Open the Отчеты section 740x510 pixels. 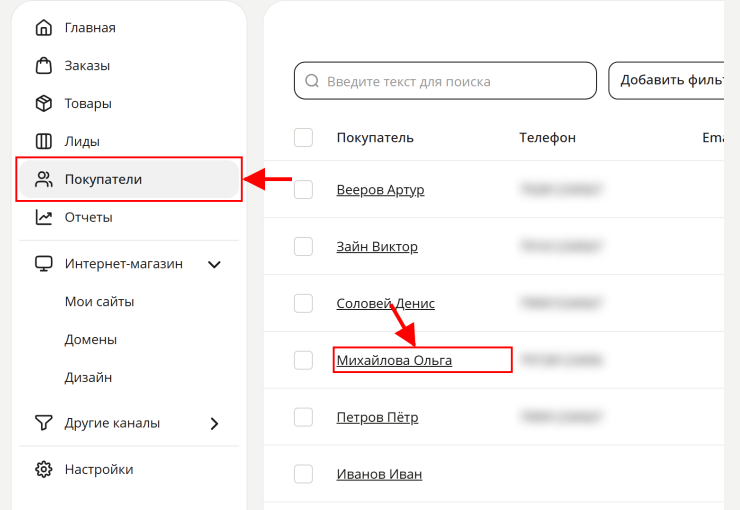coord(89,217)
